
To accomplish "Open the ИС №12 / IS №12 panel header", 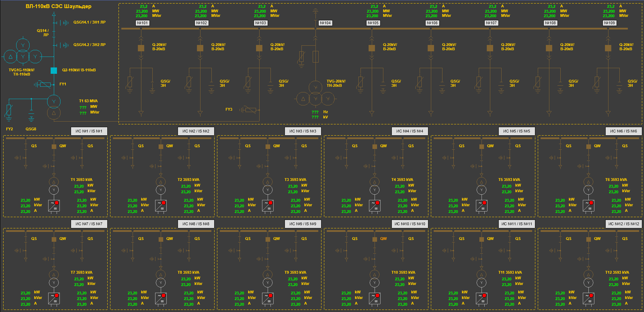I will click(624, 224).
